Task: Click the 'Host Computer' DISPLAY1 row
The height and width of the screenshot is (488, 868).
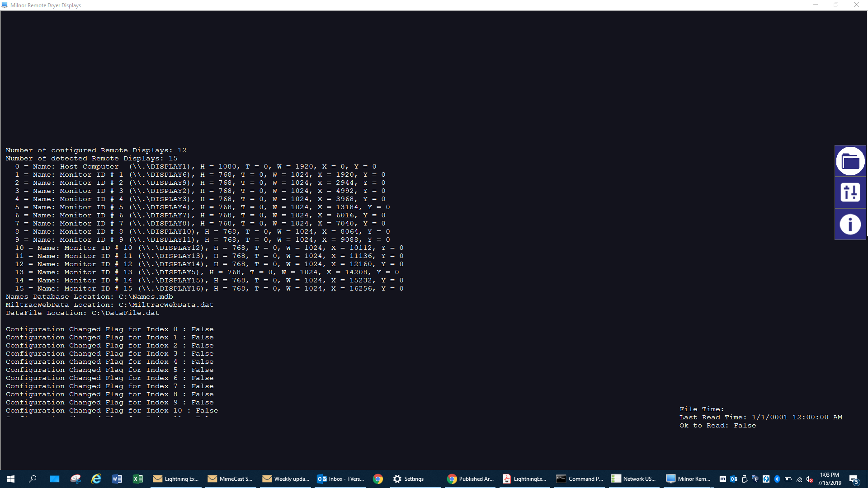Action: [195, 166]
